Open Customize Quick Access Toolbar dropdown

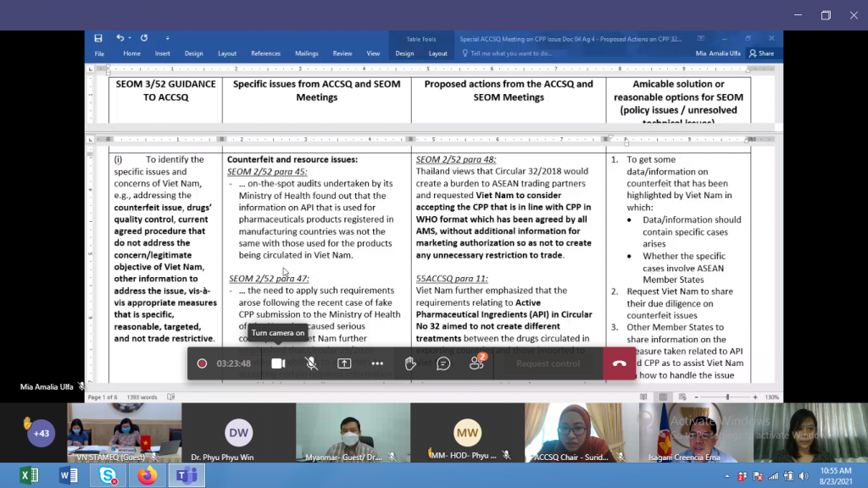point(167,38)
